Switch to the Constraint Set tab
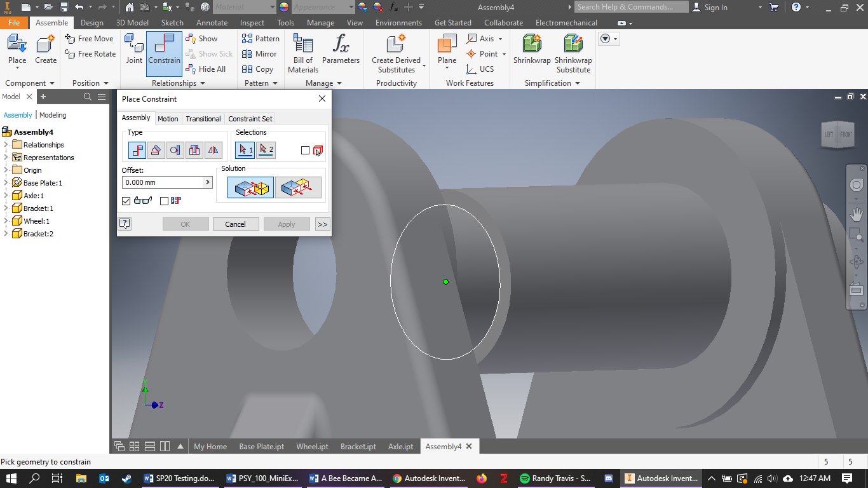 250,119
